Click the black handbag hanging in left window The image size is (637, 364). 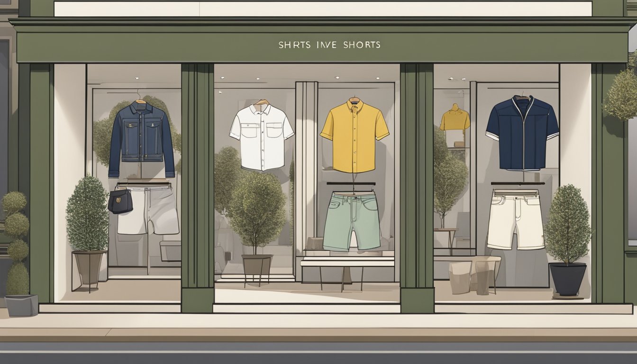(x=120, y=201)
